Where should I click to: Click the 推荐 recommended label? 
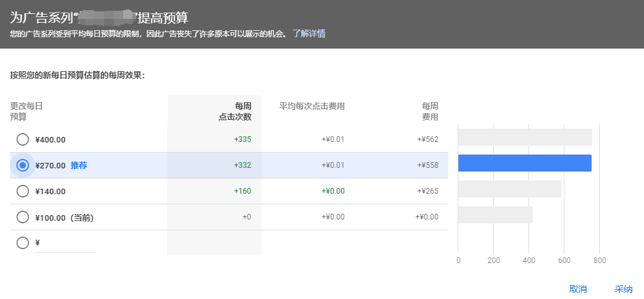click(x=79, y=166)
